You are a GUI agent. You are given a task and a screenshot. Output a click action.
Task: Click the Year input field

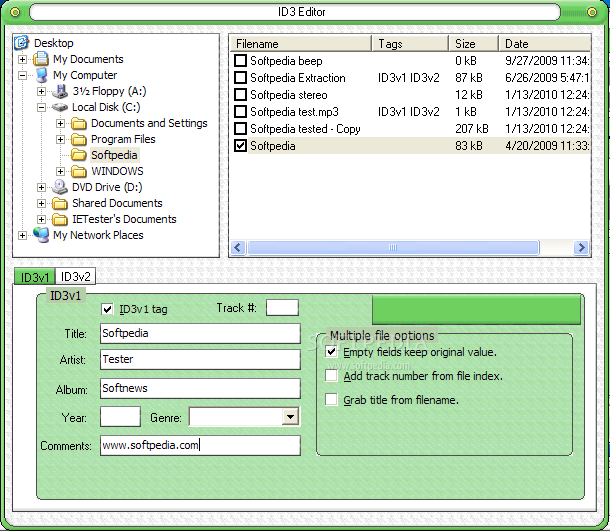point(120,417)
